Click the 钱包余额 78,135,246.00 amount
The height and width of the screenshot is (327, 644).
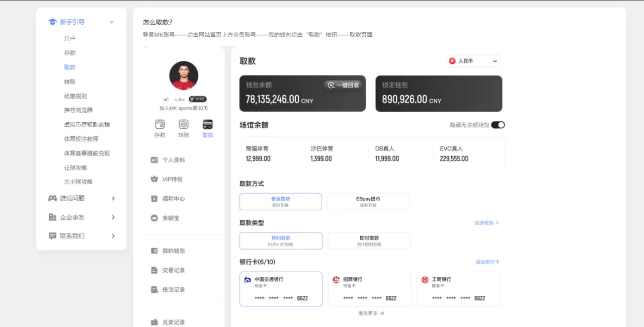coord(279,100)
